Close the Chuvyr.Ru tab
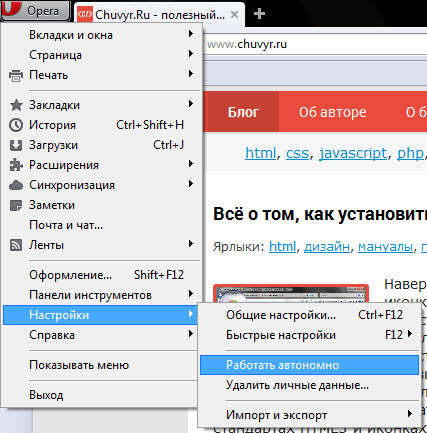This screenshot has height=433, width=427. point(235,15)
